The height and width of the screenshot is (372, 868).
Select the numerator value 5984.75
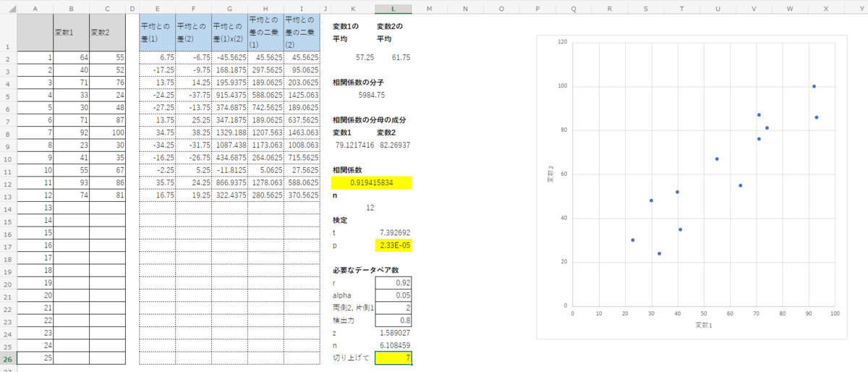pos(371,95)
